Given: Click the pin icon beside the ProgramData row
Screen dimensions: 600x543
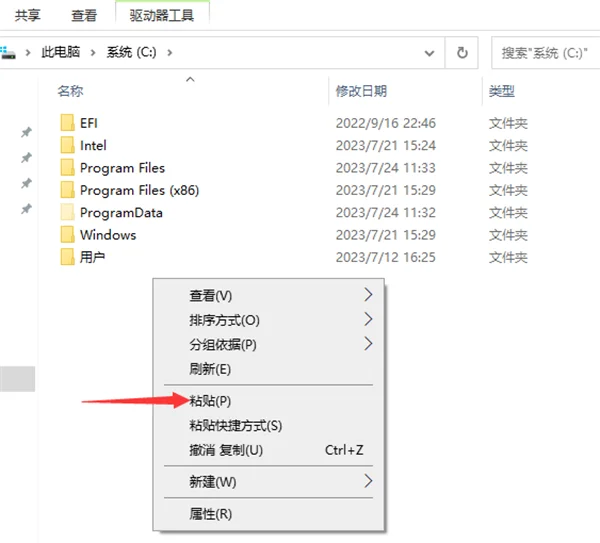Looking at the screenshot, I should (x=26, y=209).
